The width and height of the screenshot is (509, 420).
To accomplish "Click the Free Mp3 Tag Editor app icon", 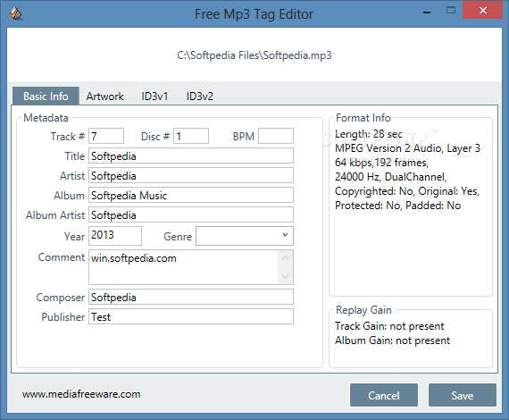I will pyautogui.click(x=15, y=13).
